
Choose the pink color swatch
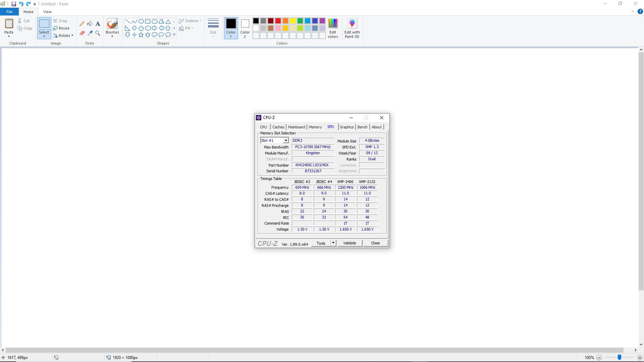pyautogui.click(x=278, y=28)
